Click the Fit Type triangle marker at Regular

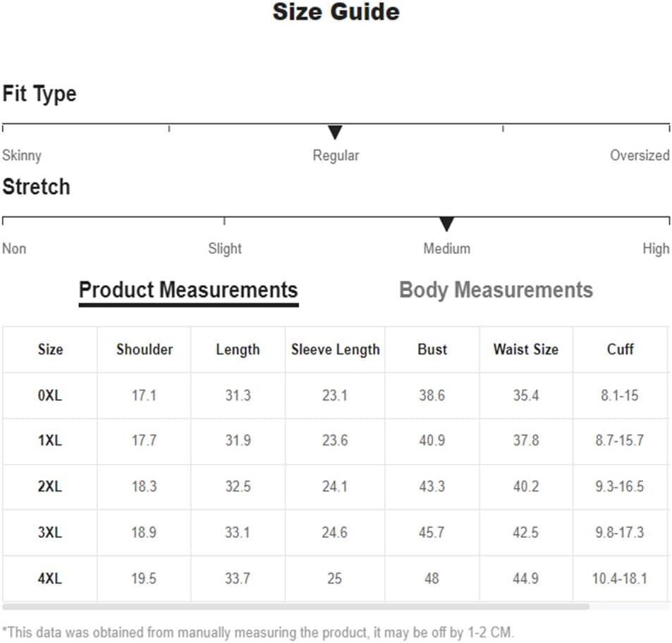pyautogui.click(x=335, y=132)
